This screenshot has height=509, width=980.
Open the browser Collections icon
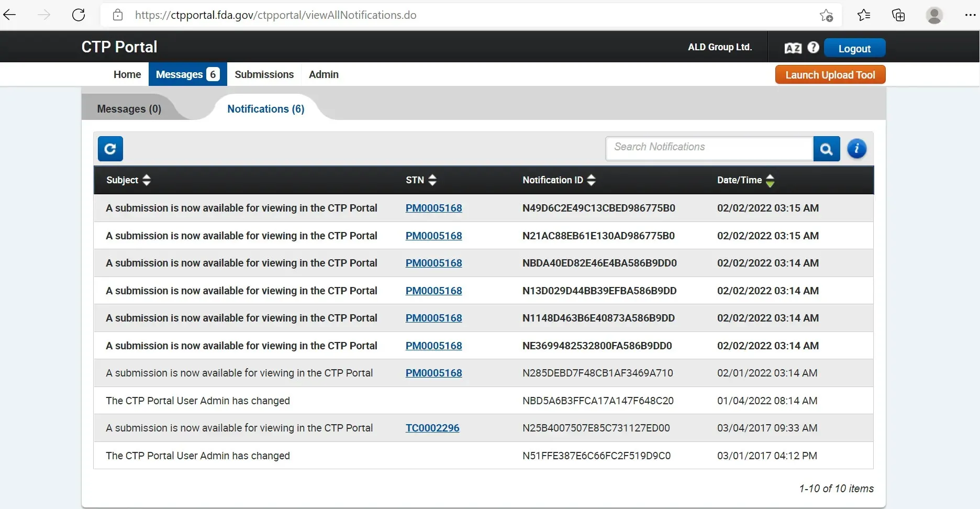pos(898,15)
